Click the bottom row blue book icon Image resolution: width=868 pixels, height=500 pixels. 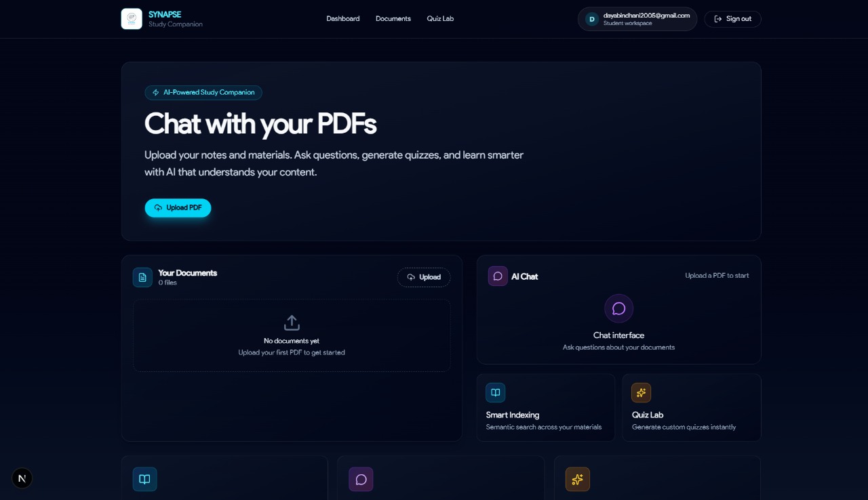(144, 479)
